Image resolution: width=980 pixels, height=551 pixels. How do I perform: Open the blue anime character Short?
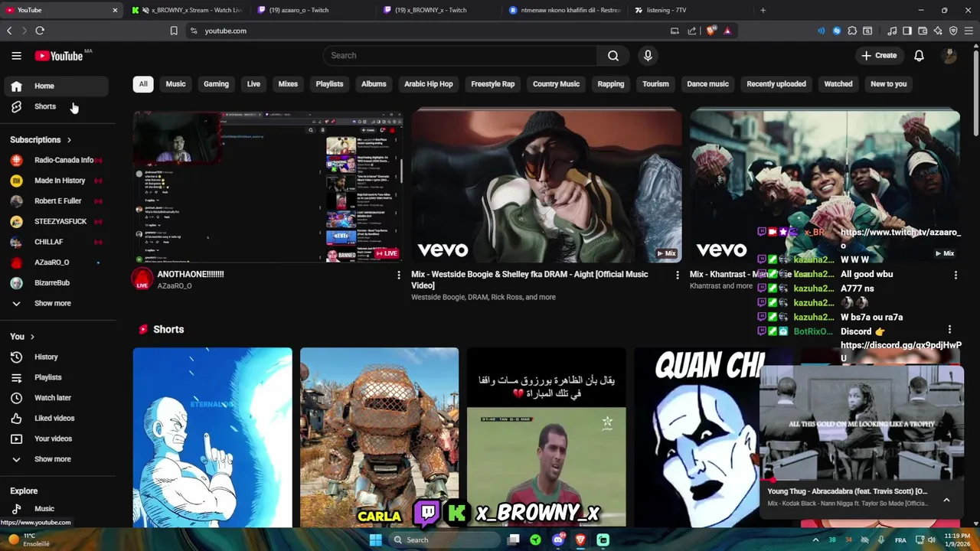coord(212,438)
